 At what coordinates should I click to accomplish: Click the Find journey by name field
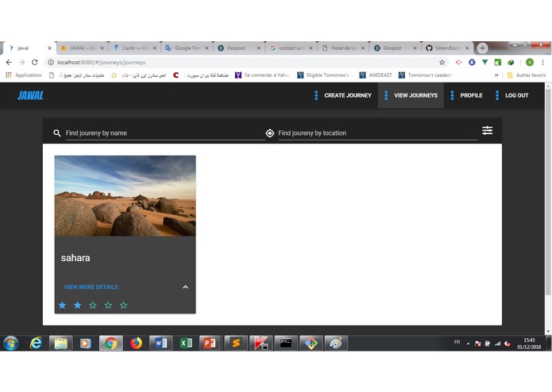pos(165,133)
